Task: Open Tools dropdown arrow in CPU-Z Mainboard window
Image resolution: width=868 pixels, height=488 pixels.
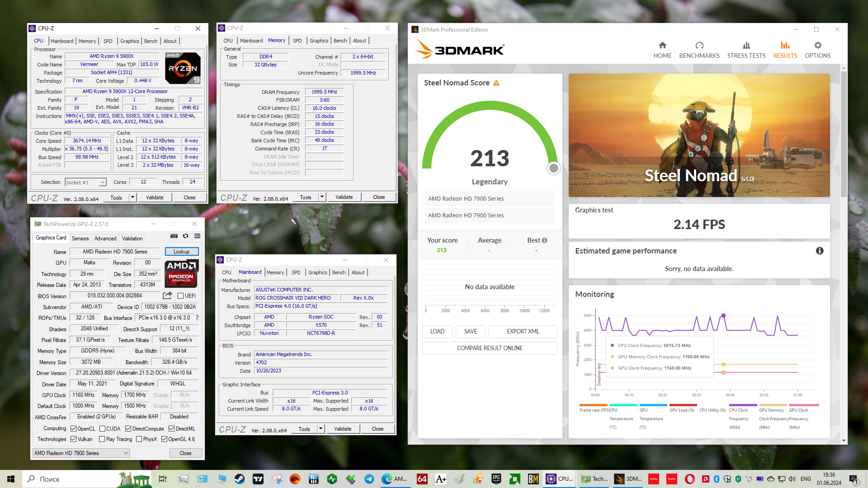Action: [x=321, y=429]
